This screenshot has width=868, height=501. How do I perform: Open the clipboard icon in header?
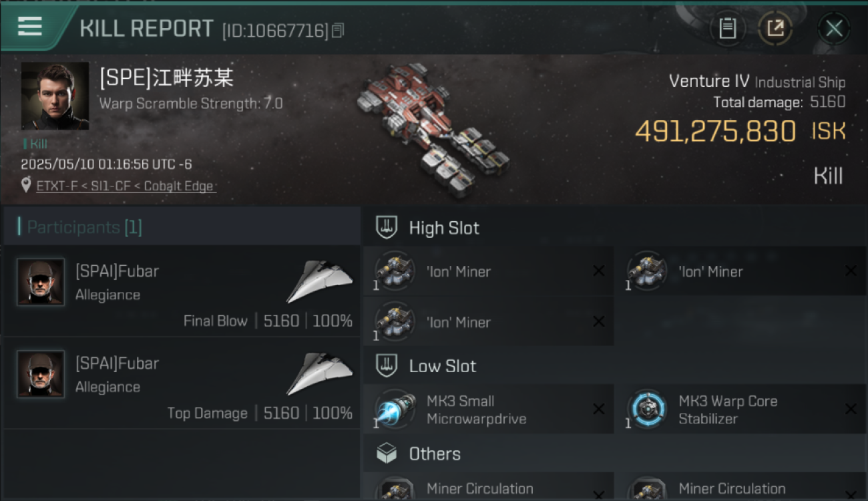(728, 28)
